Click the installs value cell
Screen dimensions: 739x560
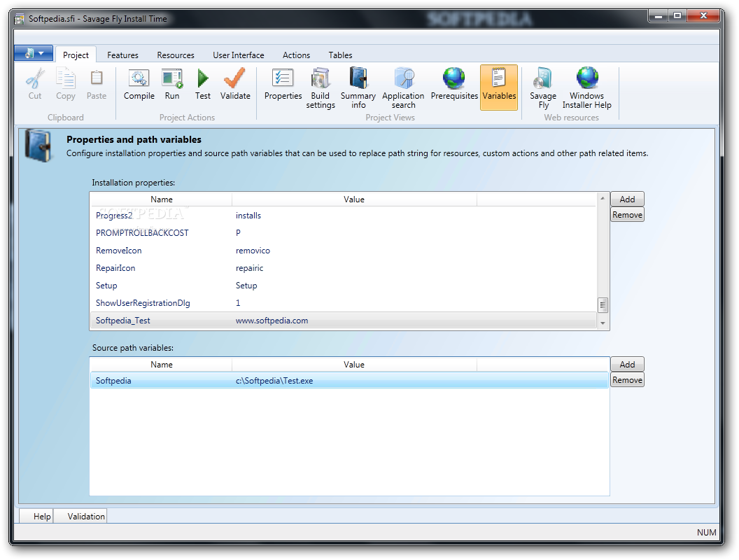click(248, 216)
